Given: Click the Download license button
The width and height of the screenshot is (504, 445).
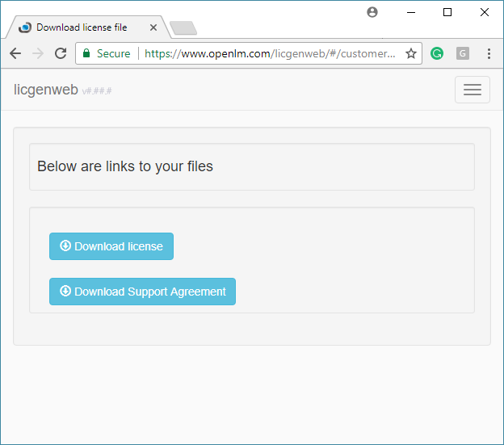Looking at the screenshot, I should [x=111, y=246].
